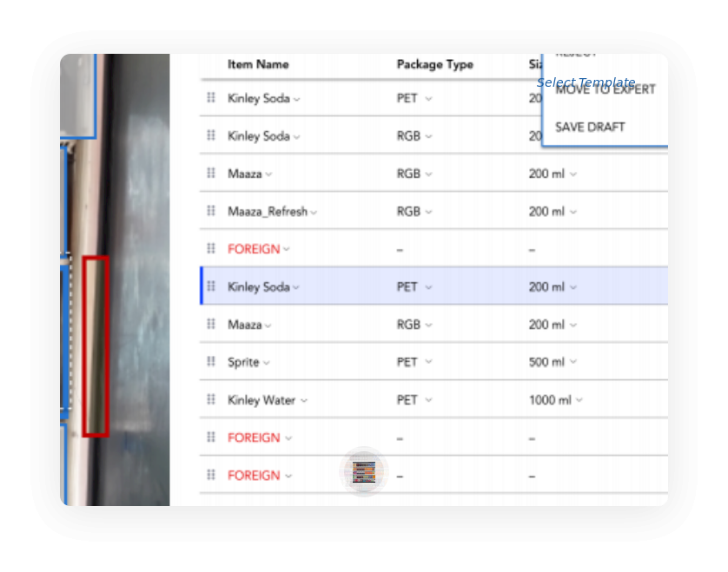
Task: Click the drag handle on the Maaza_Refresh row
Action: pos(211,211)
